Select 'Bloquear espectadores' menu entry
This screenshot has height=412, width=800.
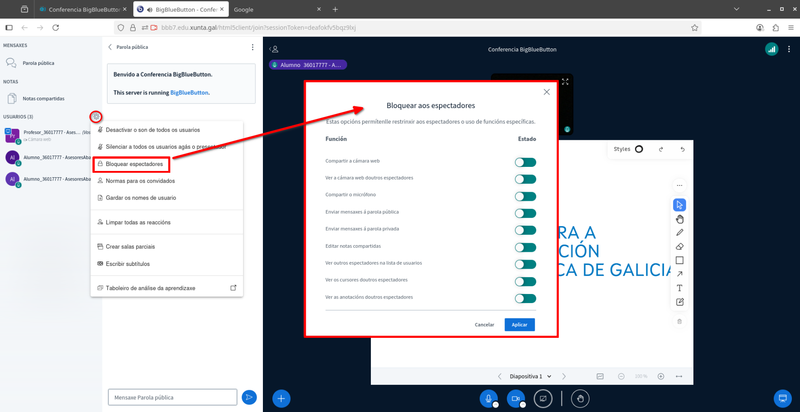[x=135, y=163]
